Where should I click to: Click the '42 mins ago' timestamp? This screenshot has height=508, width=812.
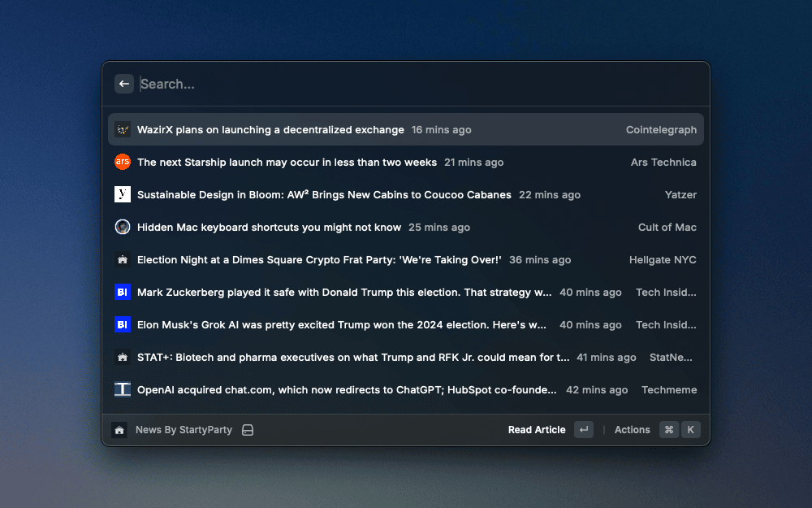pyautogui.click(x=597, y=390)
